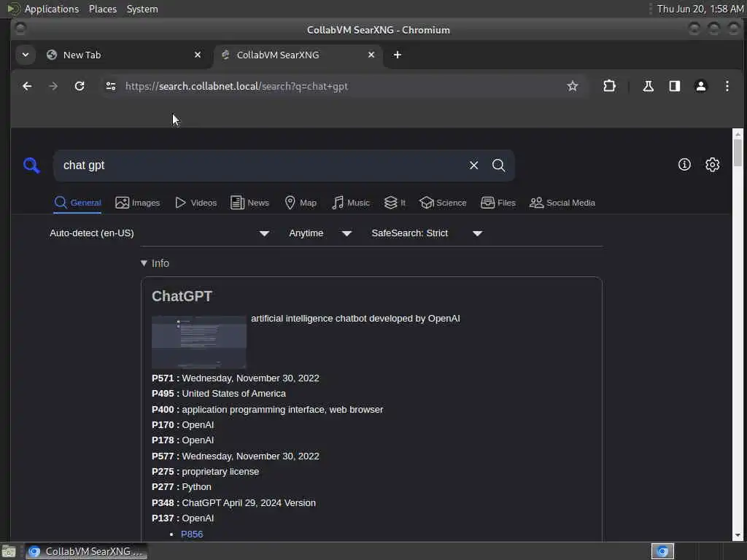Click the P571 date row text
This screenshot has width=747, height=560.
pos(236,378)
